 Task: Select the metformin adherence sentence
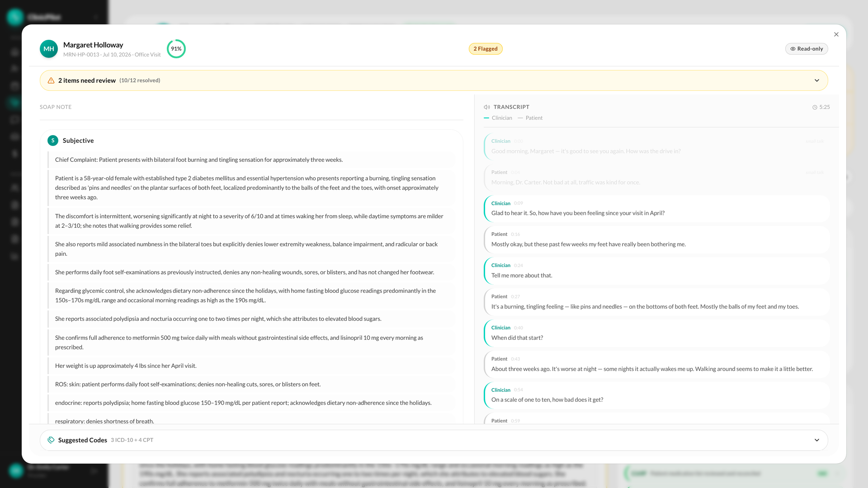(x=251, y=343)
